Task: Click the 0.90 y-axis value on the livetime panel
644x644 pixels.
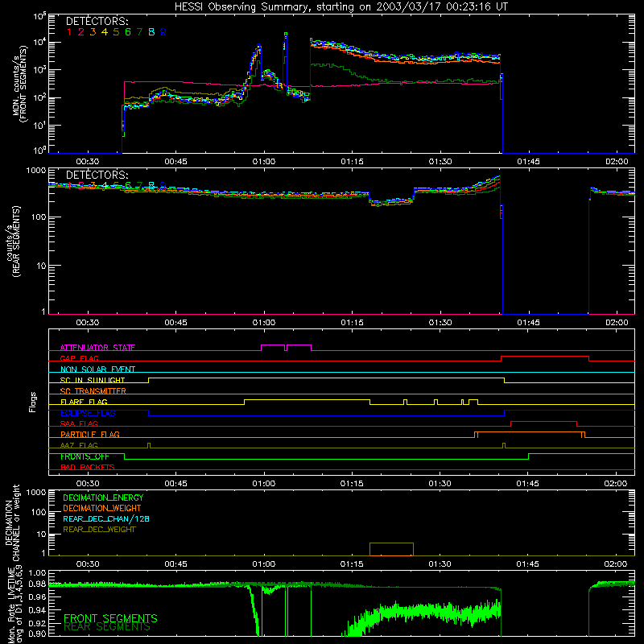Action: click(38, 634)
